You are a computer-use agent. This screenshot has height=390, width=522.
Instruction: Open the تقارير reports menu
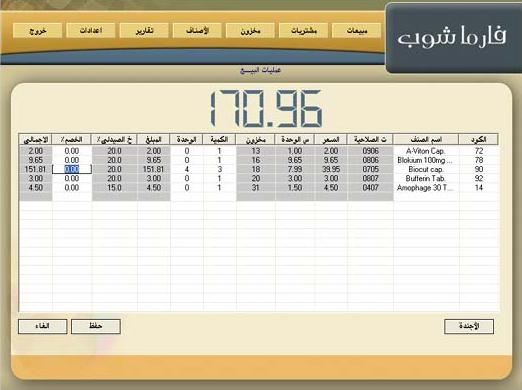pos(144,31)
